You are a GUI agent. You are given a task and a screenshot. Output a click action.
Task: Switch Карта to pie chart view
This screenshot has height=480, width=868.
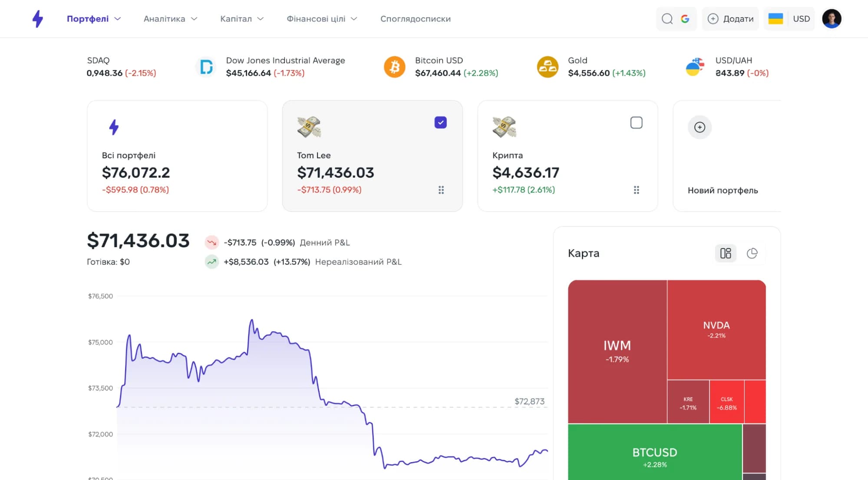coord(752,253)
